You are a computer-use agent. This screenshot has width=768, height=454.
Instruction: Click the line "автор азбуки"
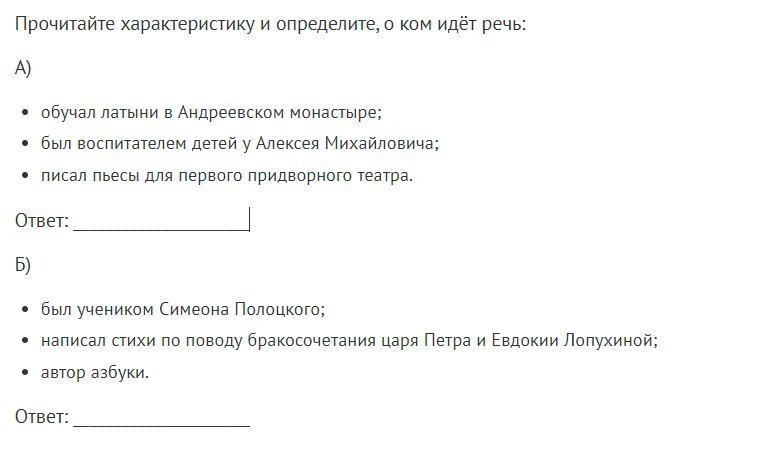95,372
